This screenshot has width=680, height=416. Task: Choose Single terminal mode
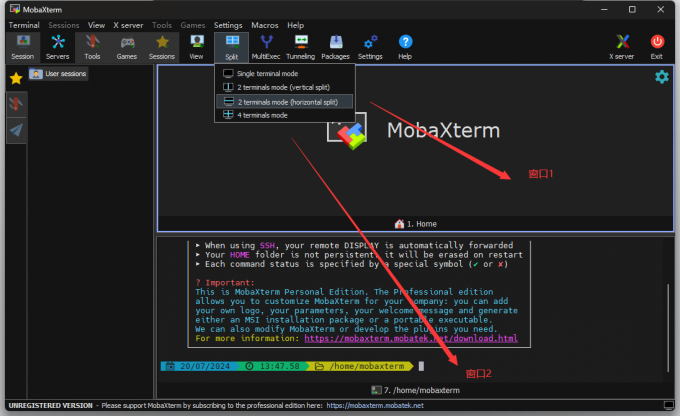pyautogui.click(x=284, y=74)
